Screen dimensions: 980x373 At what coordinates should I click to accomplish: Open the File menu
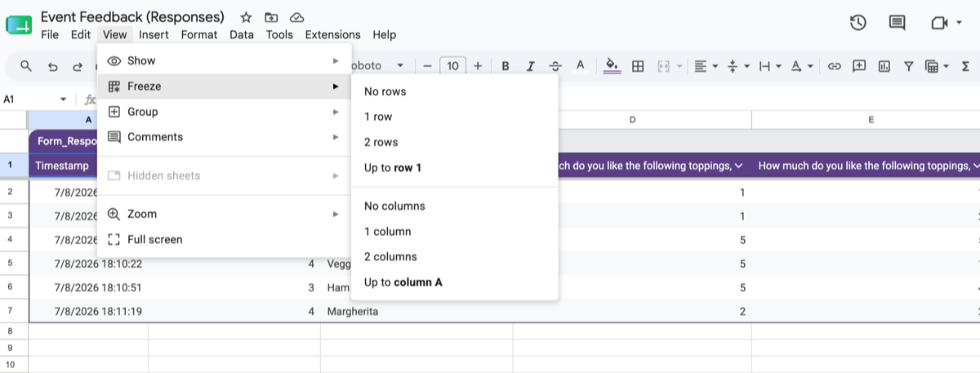tap(50, 34)
